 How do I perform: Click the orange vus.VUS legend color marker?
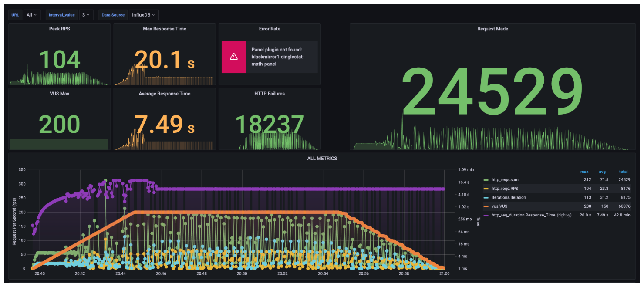click(x=486, y=206)
